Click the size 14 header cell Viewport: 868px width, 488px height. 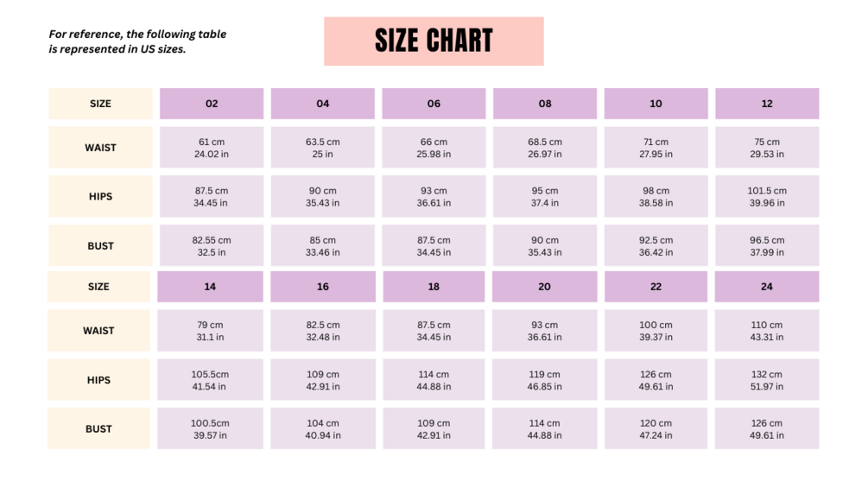[x=210, y=287]
